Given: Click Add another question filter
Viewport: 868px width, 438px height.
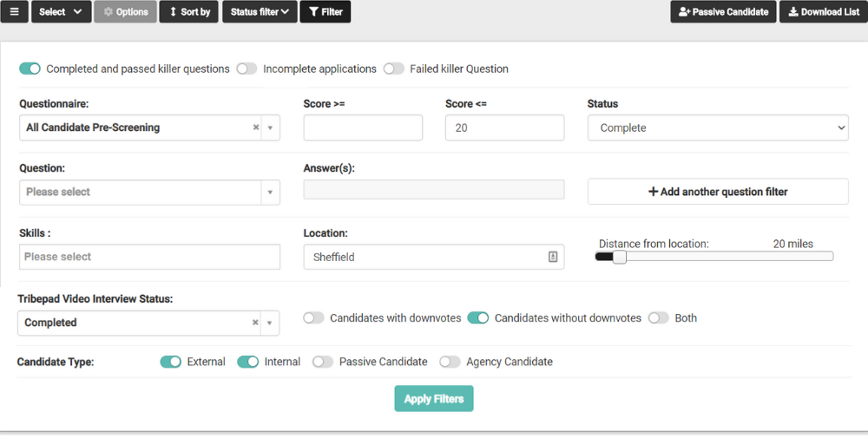Looking at the screenshot, I should tap(717, 192).
